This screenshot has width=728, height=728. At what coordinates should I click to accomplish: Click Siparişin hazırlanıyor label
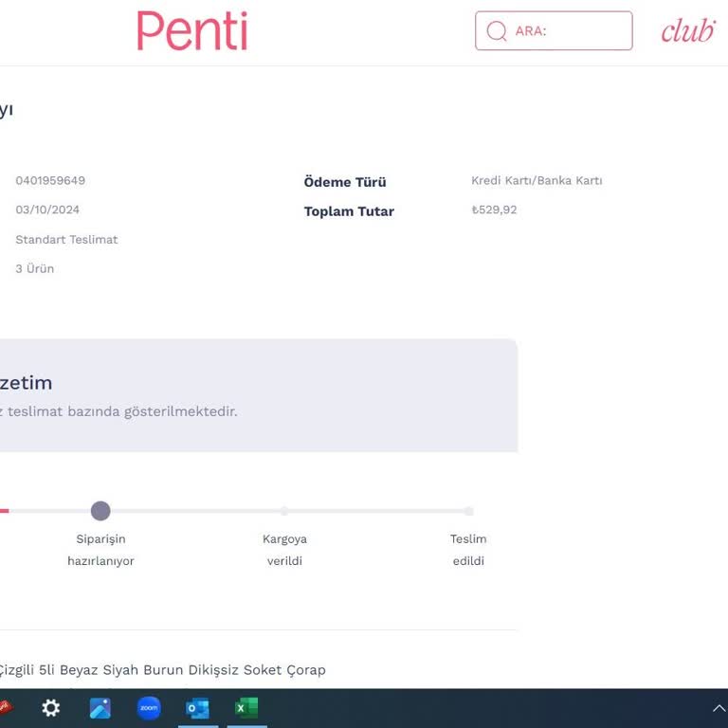100,550
